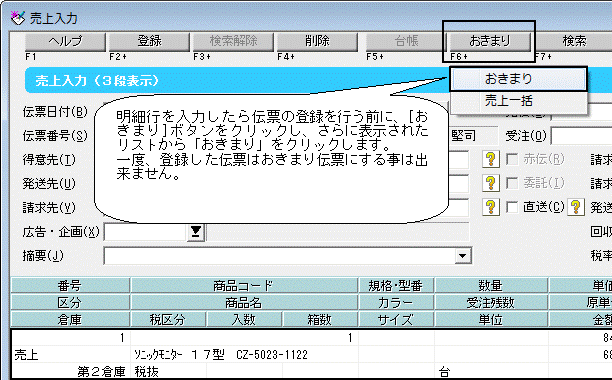Enable the 直送(C) checkbox
Viewport: 612px width, 380px height.
click(512, 207)
